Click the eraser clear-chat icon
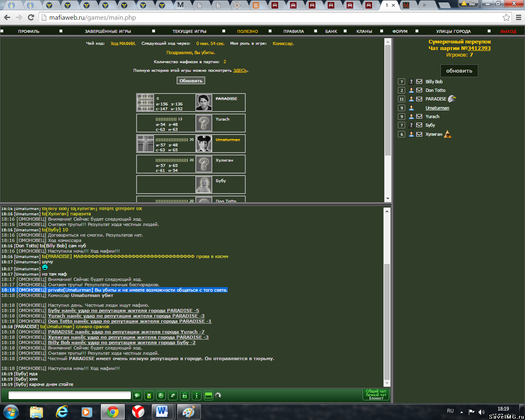 (x=173, y=395)
